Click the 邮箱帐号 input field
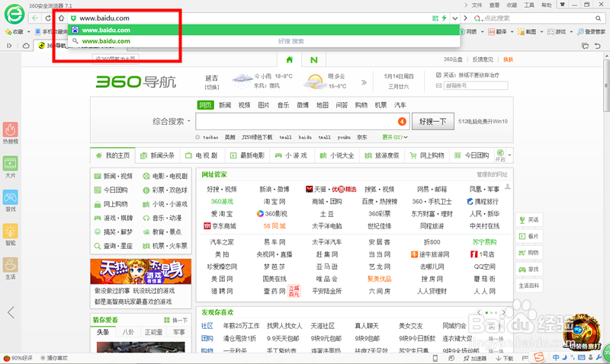 475,85
